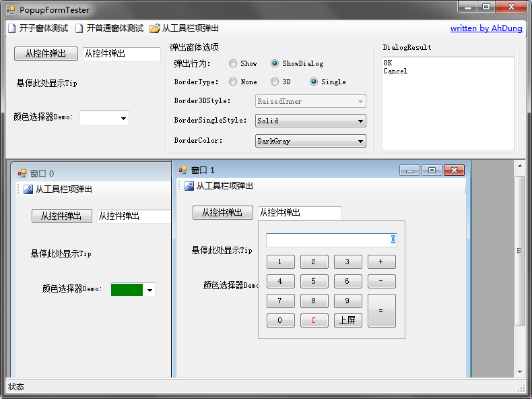
Task: Click the picture icon in the 窗口 1 toolbar
Action: (189, 186)
